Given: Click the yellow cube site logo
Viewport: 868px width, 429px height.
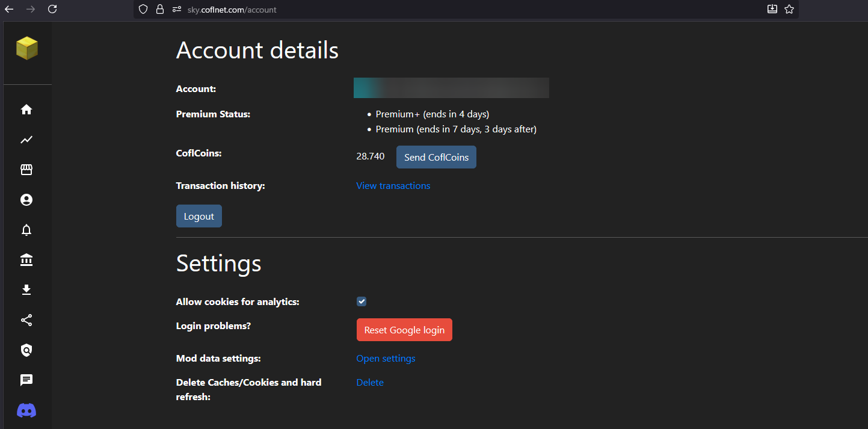Looking at the screenshot, I should pyautogui.click(x=27, y=48).
